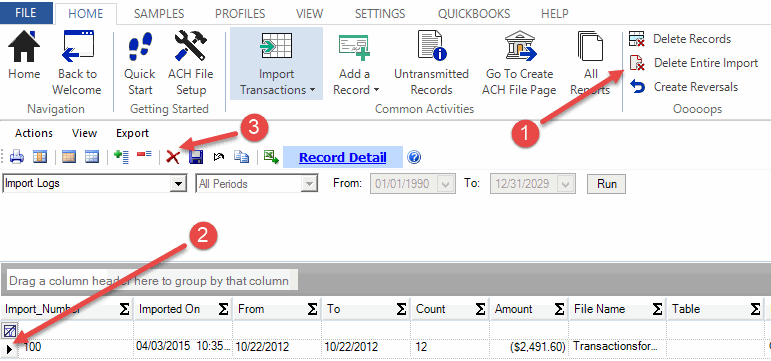Click the printer icon in toolbar
This screenshot has height=361, width=771.
17,157
